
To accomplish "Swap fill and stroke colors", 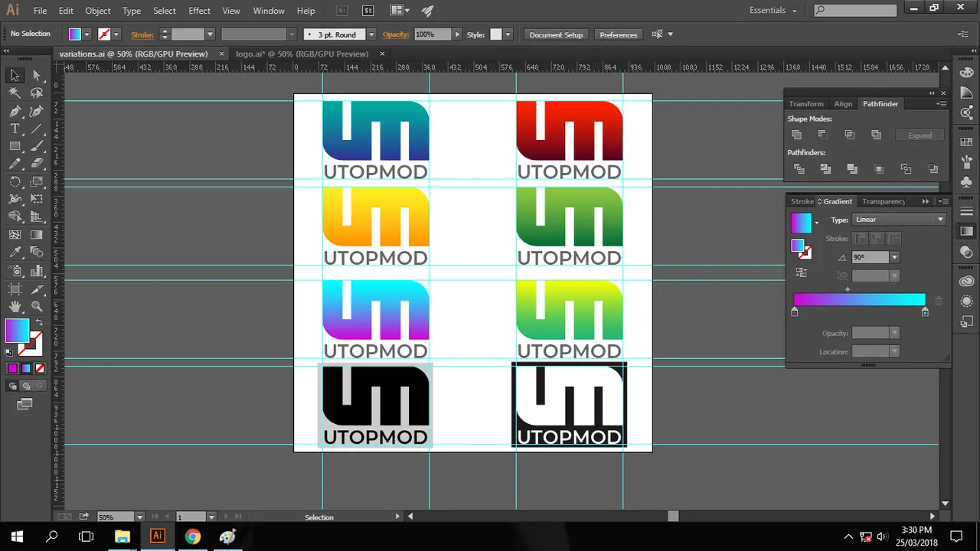I will tap(39, 323).
